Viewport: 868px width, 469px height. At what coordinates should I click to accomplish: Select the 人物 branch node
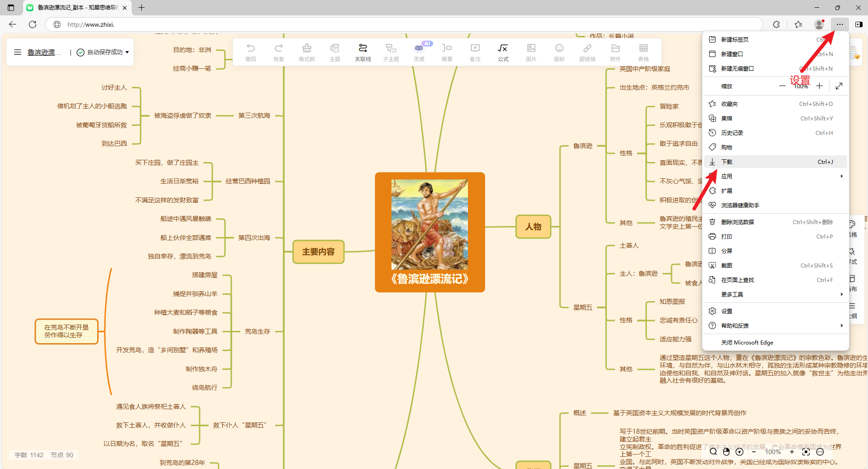[534, 227]
